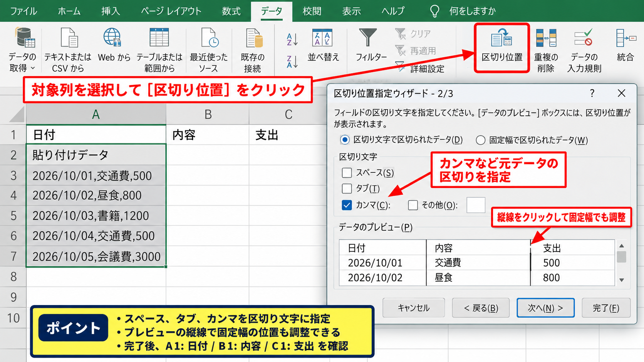
Task: Select 固定幅で区切られたデータ radio option
Action: [x=480, y=140]
